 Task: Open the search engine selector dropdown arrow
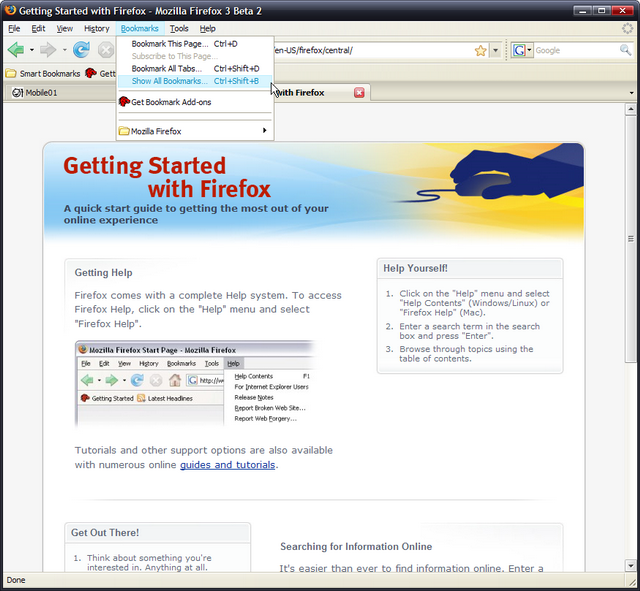(x=529, y=50)
